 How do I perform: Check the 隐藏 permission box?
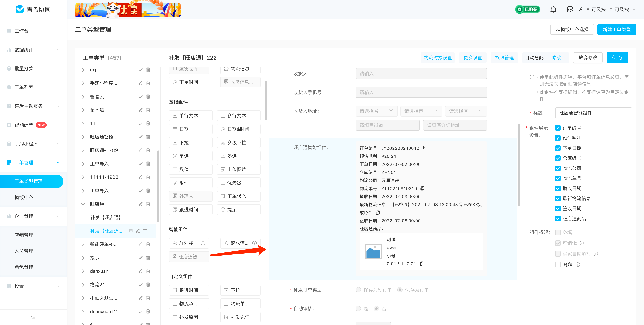558,265
